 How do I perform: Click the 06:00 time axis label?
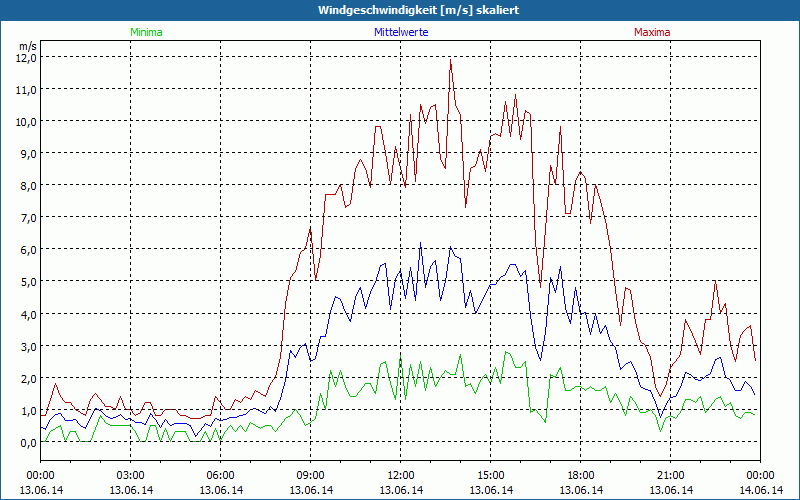point(220,476)
